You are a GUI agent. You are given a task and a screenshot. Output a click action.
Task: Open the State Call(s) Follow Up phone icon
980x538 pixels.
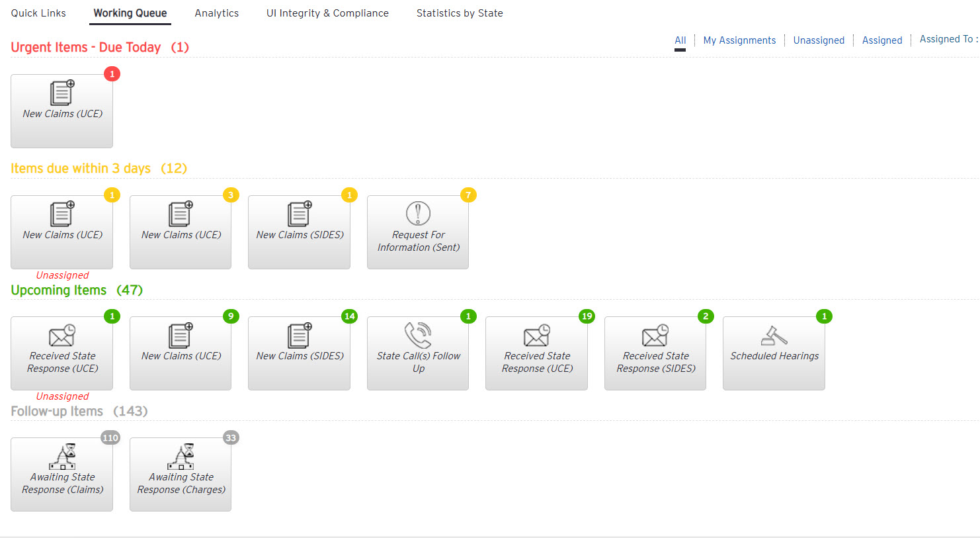pyautogui.click(x=418, y=335)
